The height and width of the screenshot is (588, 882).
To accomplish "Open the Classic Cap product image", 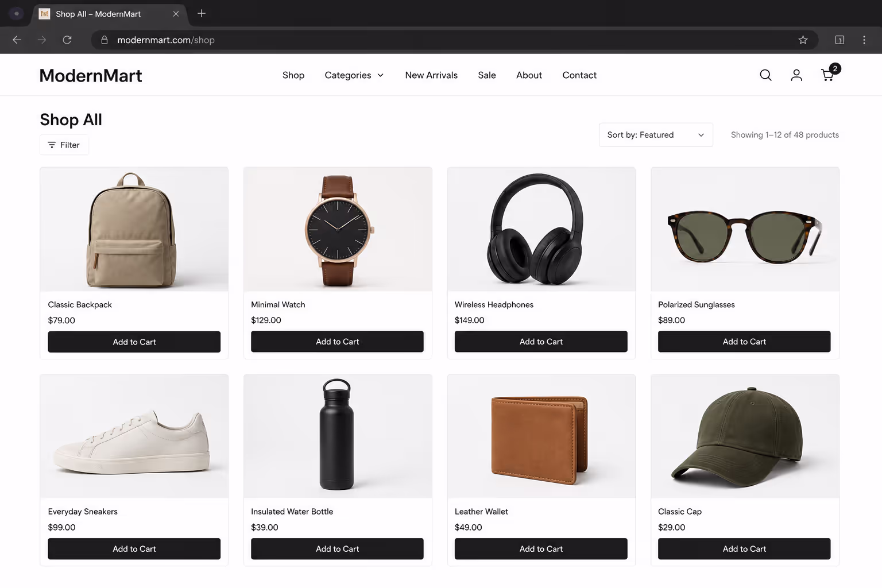I will coord(745,436).
